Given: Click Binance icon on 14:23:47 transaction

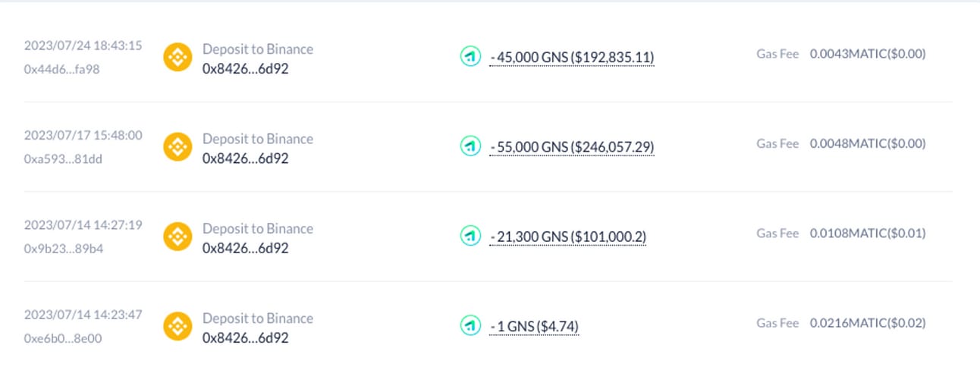Looking at the screenshot, I should pos(177,327).
